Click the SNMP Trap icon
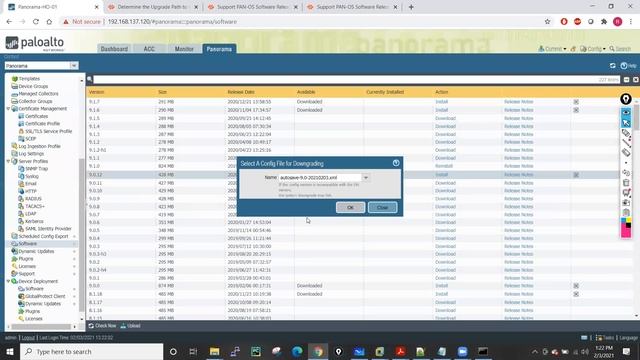This screenshot has width=640, height=360. click(21, 169)
